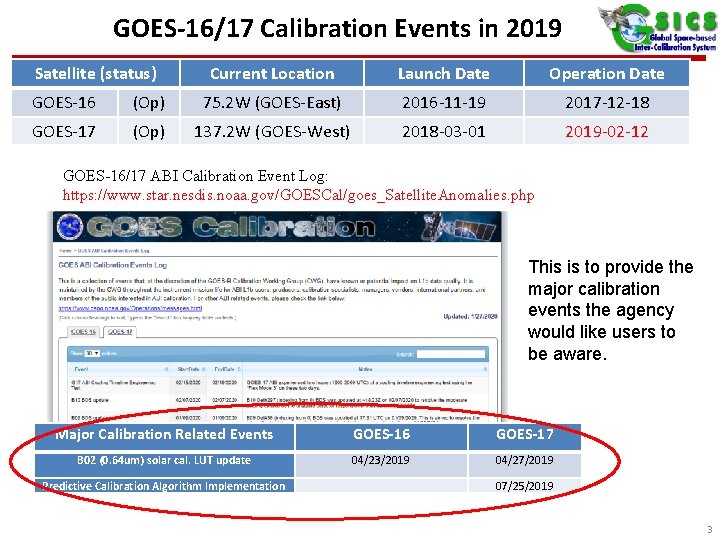Click the launch date 2018-03-01
The height and width of the screenshot is (540, 720).
coord(444,132)
